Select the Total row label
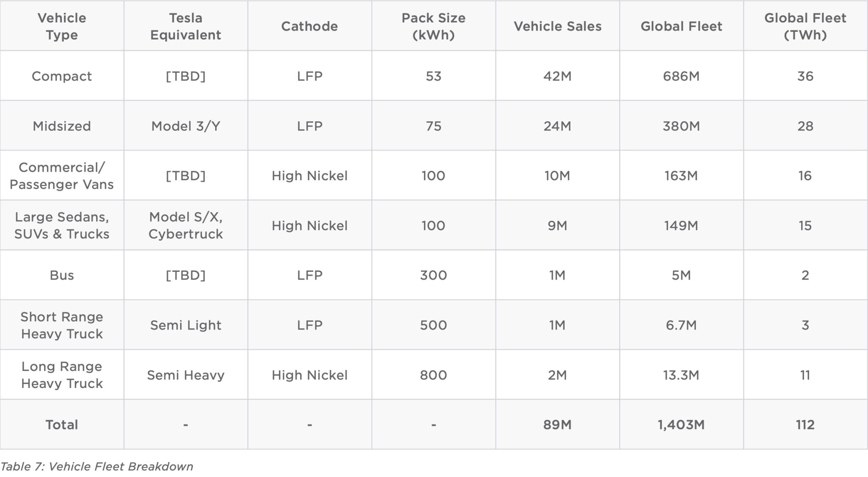 [62, 425]
